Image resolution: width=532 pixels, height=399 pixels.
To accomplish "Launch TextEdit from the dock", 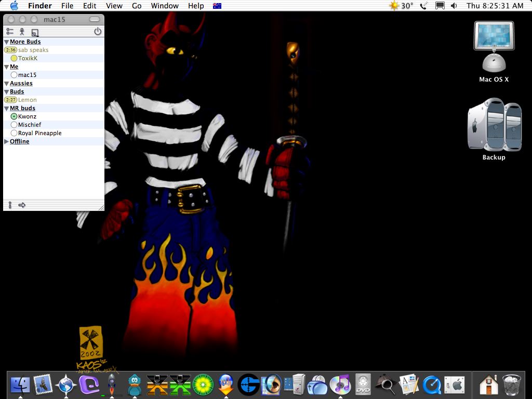I will pyautogui.click(x=409, y=385).
